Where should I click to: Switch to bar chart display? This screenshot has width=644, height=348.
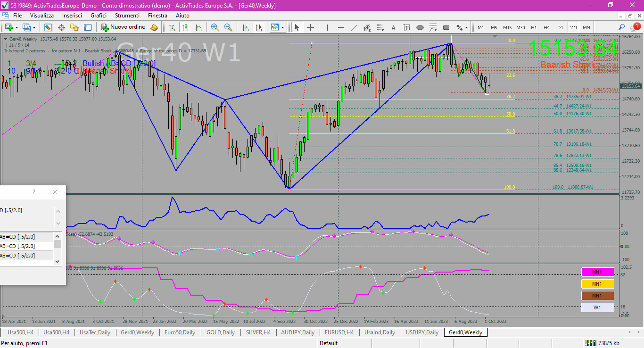coord(172,27)
